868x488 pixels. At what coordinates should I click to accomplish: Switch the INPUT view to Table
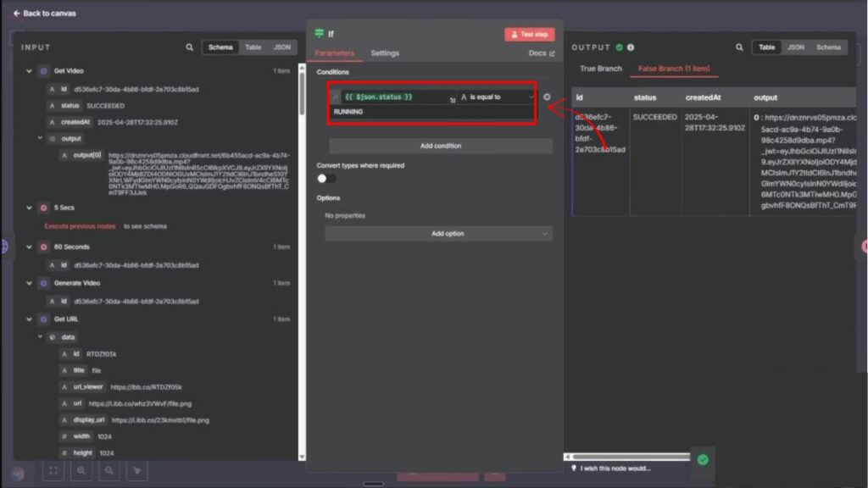(x=253, y=47)
